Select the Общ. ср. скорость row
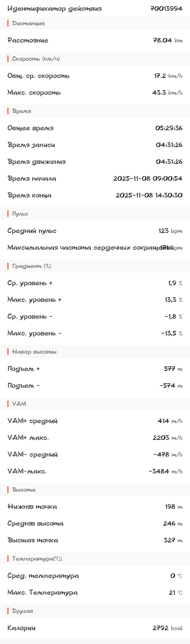This screenshot has height=644, width=190. (95, 76)
